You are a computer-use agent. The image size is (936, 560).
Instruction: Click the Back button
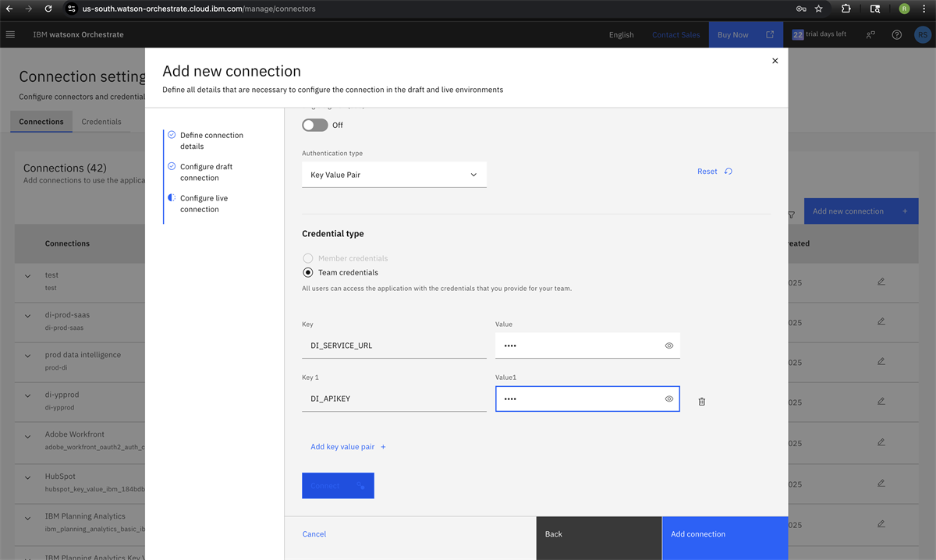pos(598,537)
